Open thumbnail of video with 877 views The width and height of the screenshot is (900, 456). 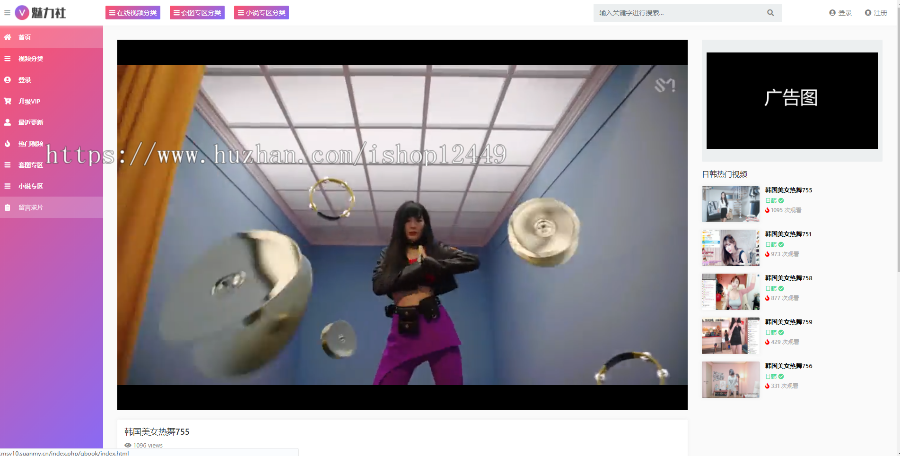[731, 292]
